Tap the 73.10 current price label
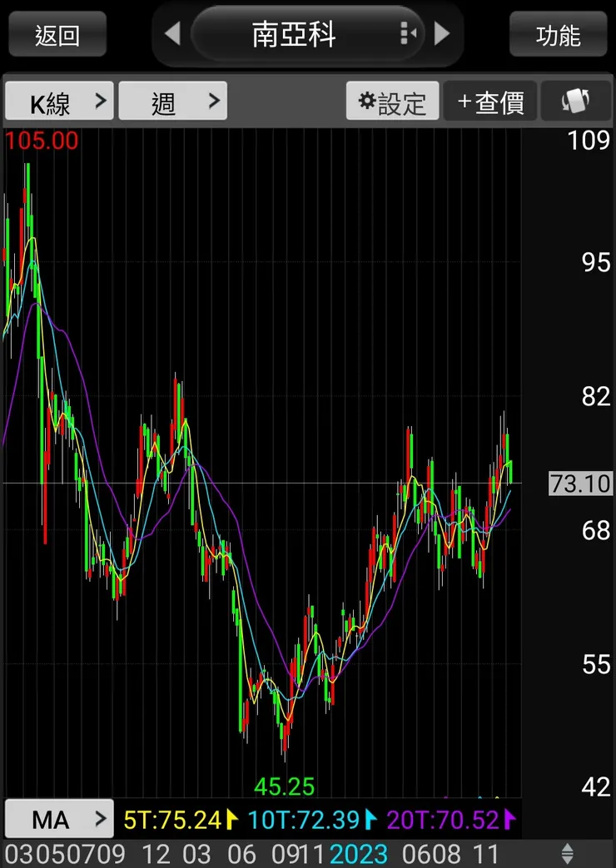The width and height of the screenshot is (616, 868). pos(581,484)
